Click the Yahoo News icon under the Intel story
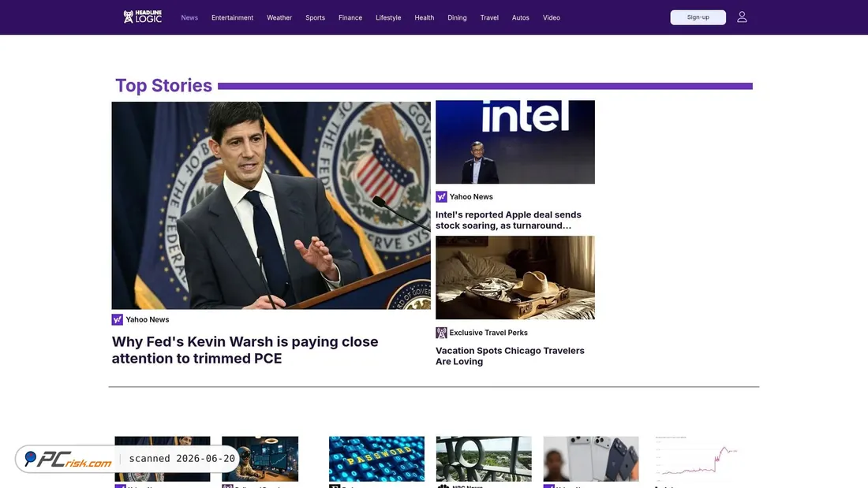The image size is (868, 488). point(441,197)
